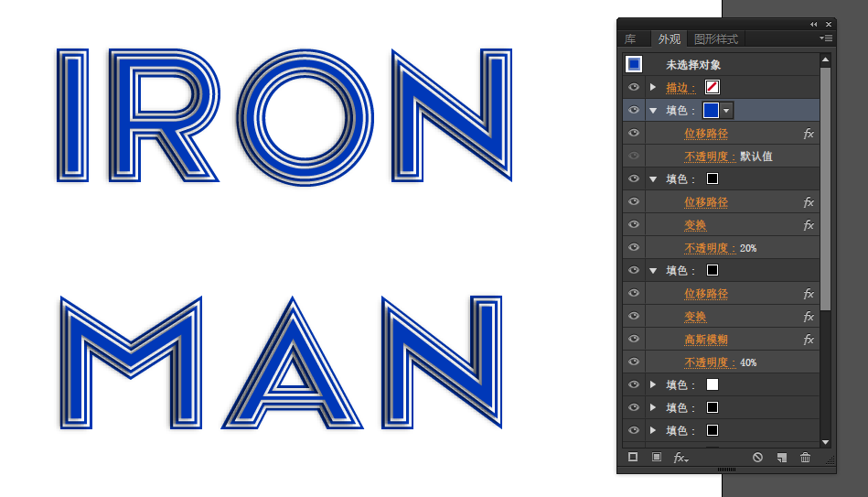Collapse the 填色 group containing 高斯模糊

click(653, 270)
